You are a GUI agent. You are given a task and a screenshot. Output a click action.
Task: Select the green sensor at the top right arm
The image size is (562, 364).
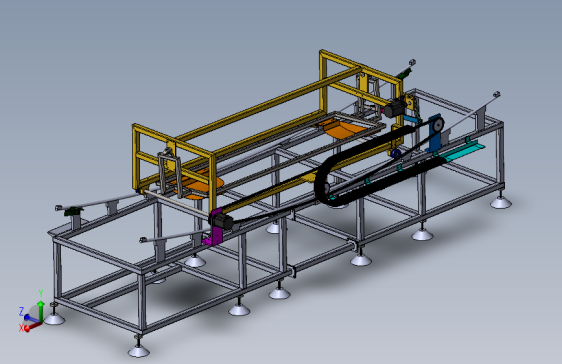pyautogui.click(x=405, y=73)
